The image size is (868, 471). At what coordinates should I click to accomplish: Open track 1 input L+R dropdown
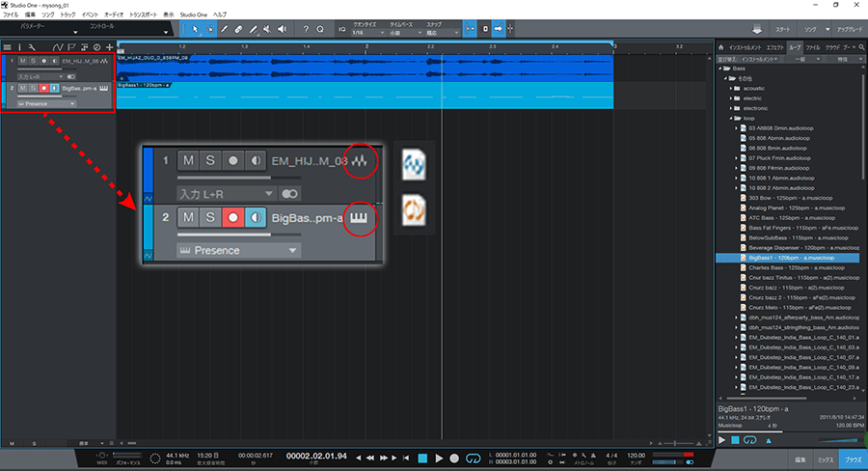click(41, 76)
